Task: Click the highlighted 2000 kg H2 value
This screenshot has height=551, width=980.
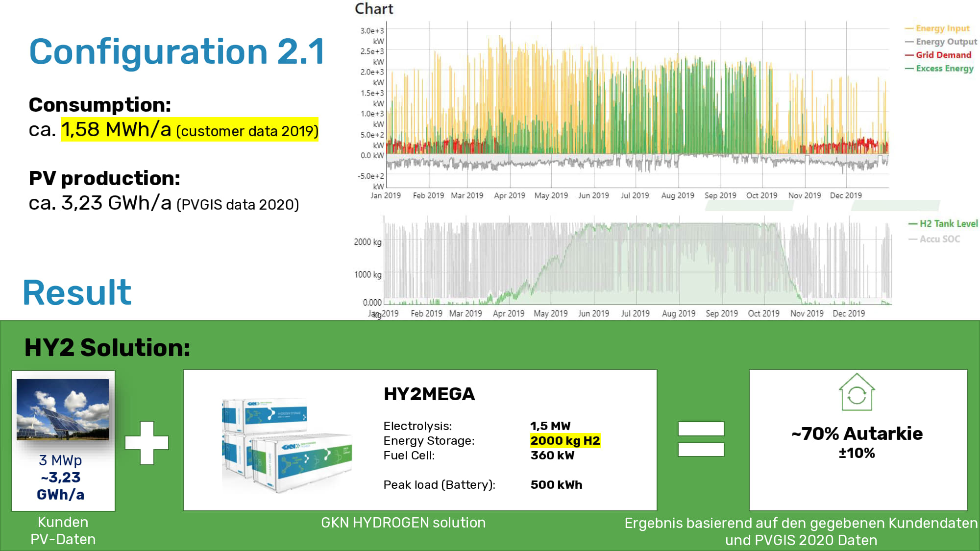Action: [565, 441]
